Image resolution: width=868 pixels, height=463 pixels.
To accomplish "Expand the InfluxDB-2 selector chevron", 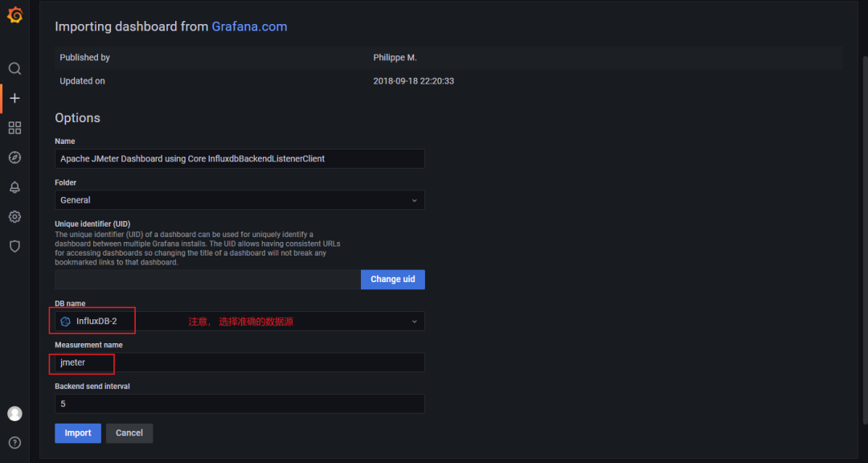I will [415, 320].
